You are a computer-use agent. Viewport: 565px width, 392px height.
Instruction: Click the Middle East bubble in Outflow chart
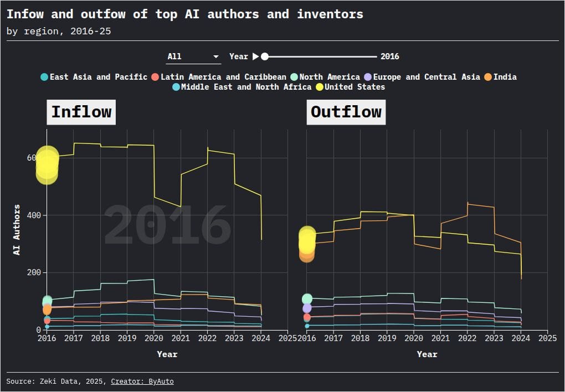point(307,326)
